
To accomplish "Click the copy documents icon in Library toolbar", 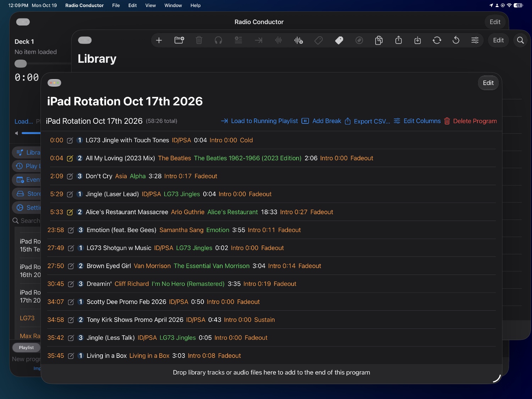I will pos(379,40).
